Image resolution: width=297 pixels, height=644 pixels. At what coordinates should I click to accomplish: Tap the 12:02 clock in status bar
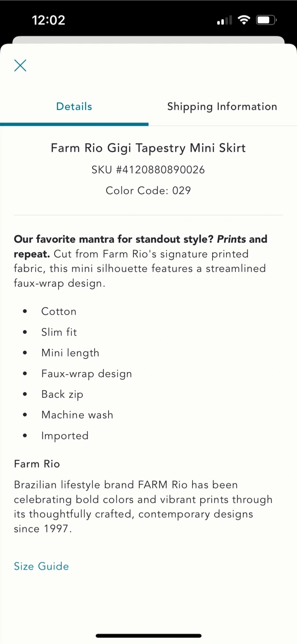pos(48,20)
